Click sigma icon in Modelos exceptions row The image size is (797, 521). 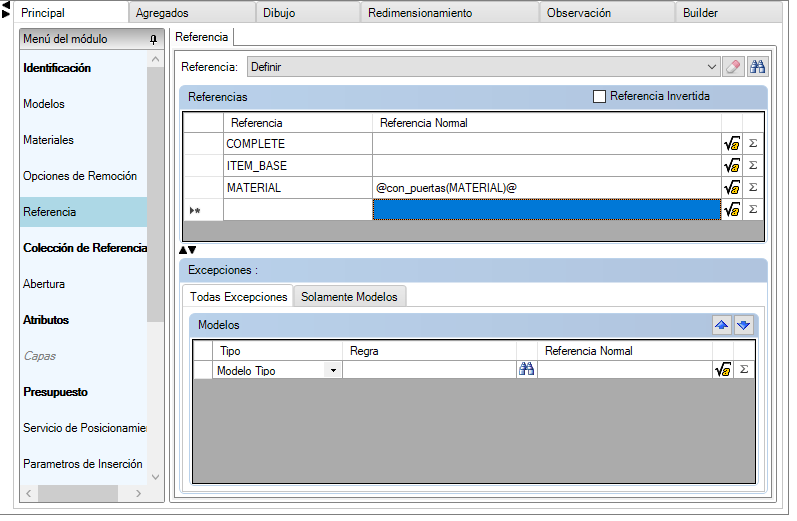(x=743, y=370)
